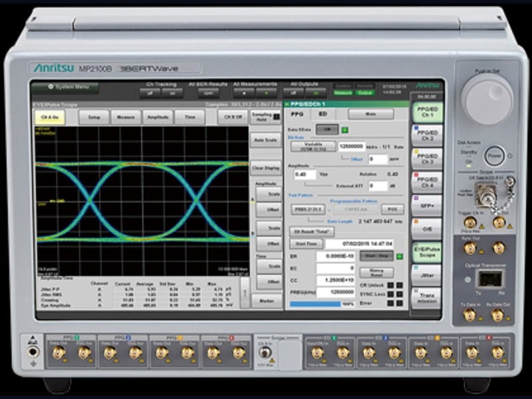Select PPG/ED Ch 3 side button
Image resolution: width=532 pixels, height=399 pixels.
coord(427,159)
